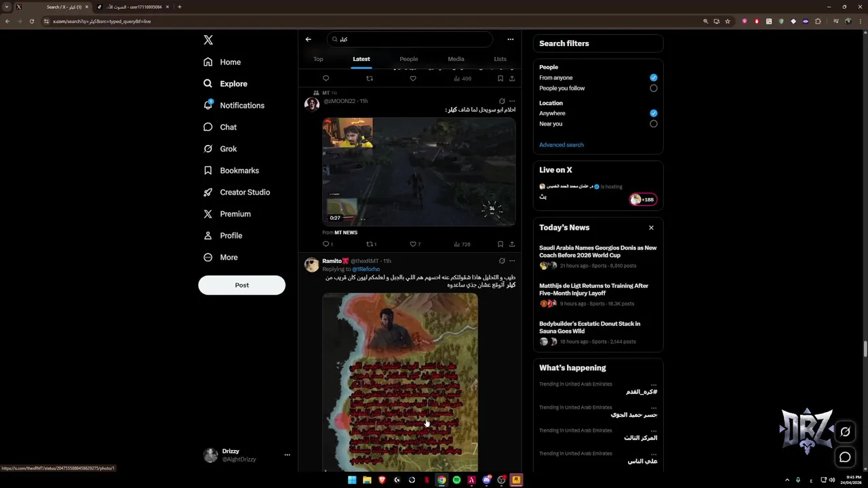The height and width of the screenshot is (488, 868).
Task: Join live space with +188 listeners
Action: point(642,199)
